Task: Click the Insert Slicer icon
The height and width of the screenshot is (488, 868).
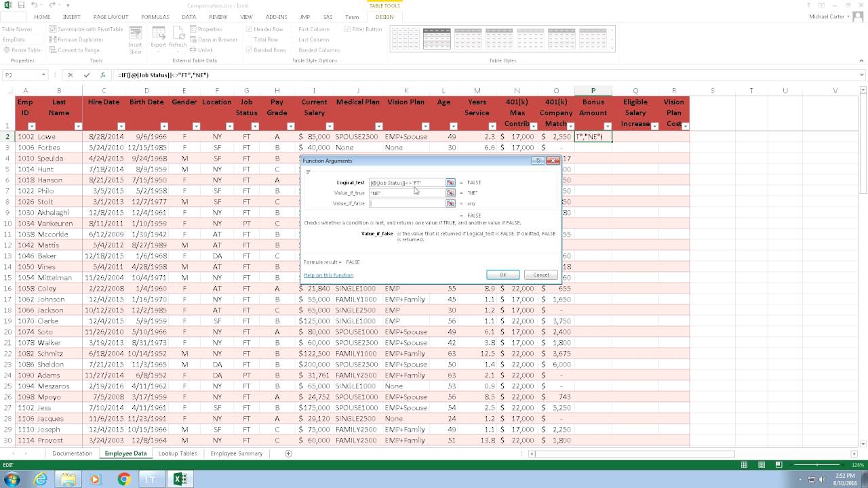Action: tap(136, 41)
